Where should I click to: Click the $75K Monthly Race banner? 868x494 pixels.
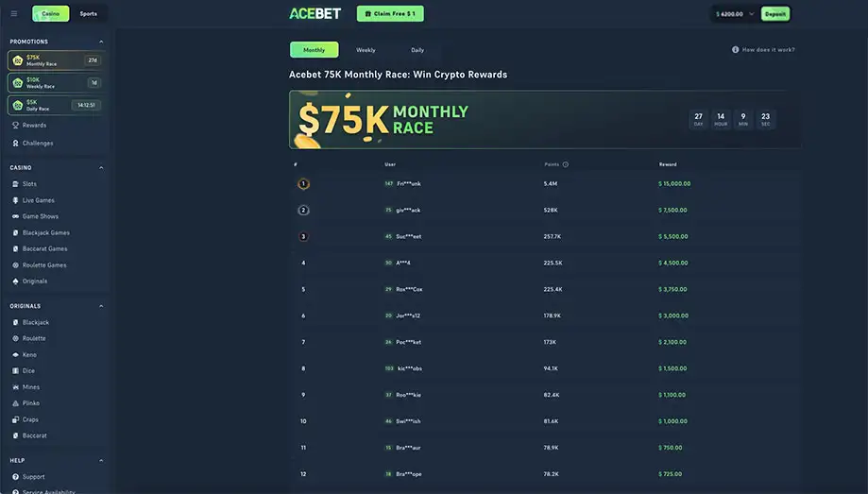pos(545,120)
